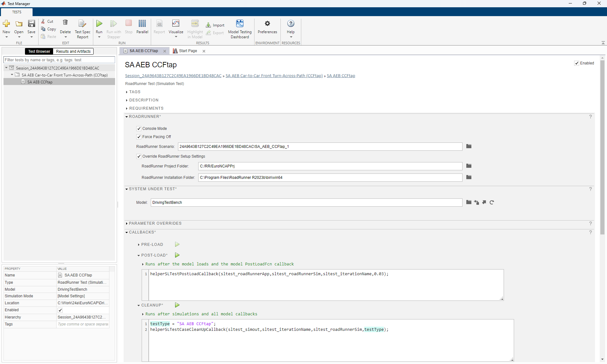Image resolution: width=607 pixels, height=364 pixels.
Task: Refresh the model with the reload icon
Action: pyautogui.click(x=492, y=203)
